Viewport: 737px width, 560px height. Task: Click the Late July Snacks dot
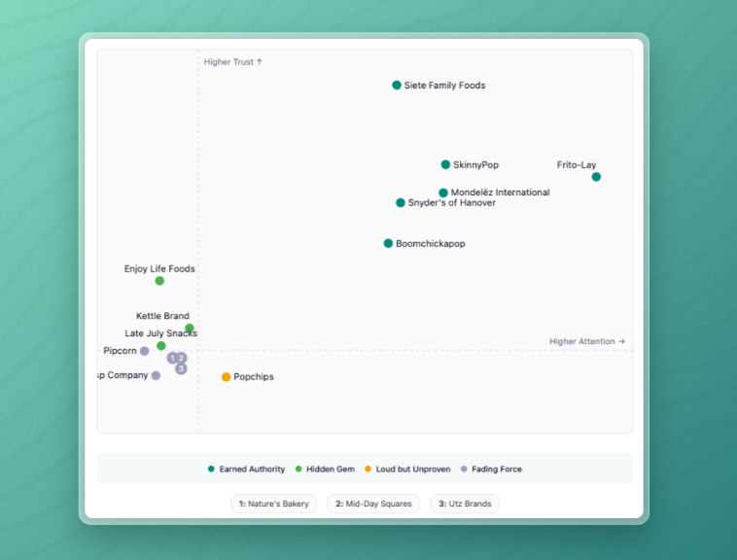tap(160, 346)
